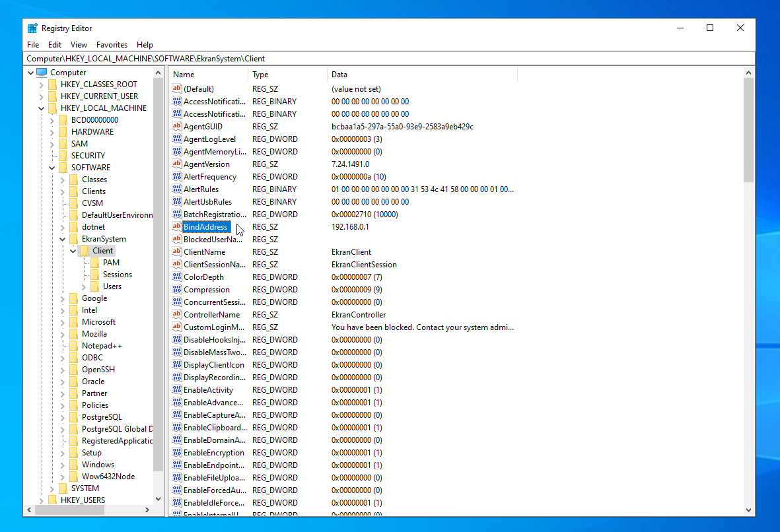The height and width of the screenshot is (532, 780).
Task: Select the OpenSSH key
Action: [98, 370]
